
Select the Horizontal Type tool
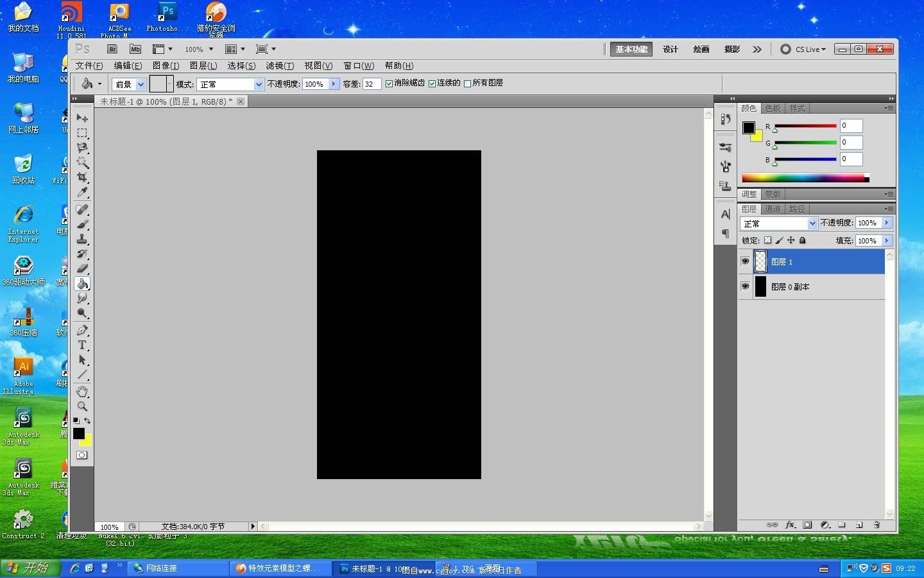click(82, 345)
